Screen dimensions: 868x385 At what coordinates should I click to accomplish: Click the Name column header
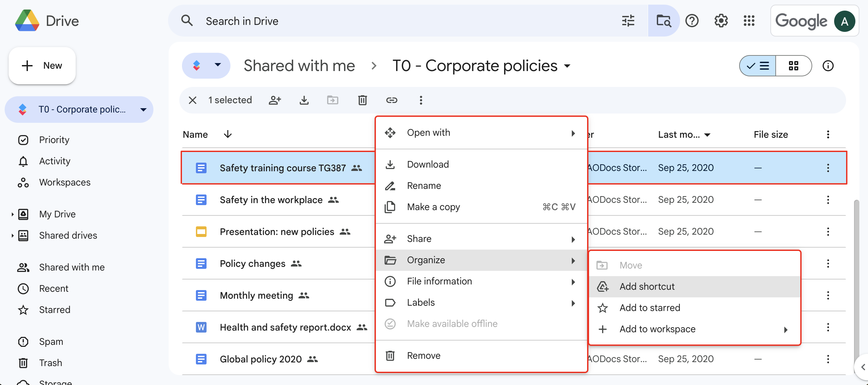coord(195,134)
